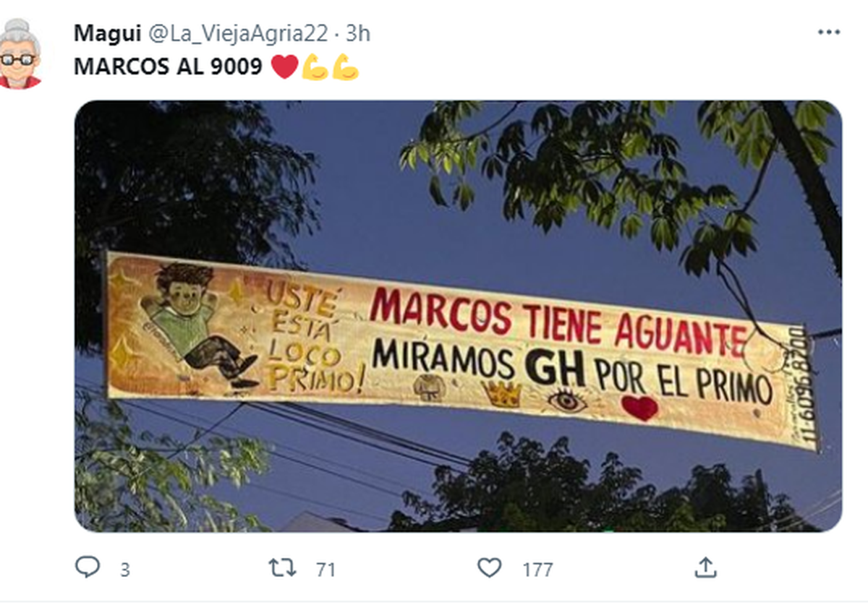Image resolution: width=868 pixels, height=613 pixels.
Task: Click the red heart emoji in tweet
Action: (x=284, y=67)
